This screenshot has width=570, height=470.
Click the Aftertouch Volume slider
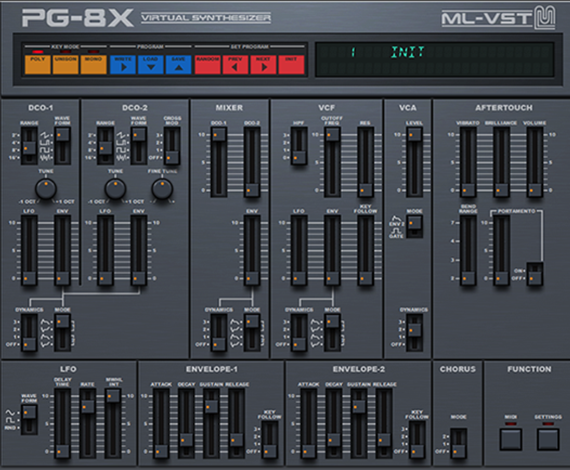click(x=534, y=162)
